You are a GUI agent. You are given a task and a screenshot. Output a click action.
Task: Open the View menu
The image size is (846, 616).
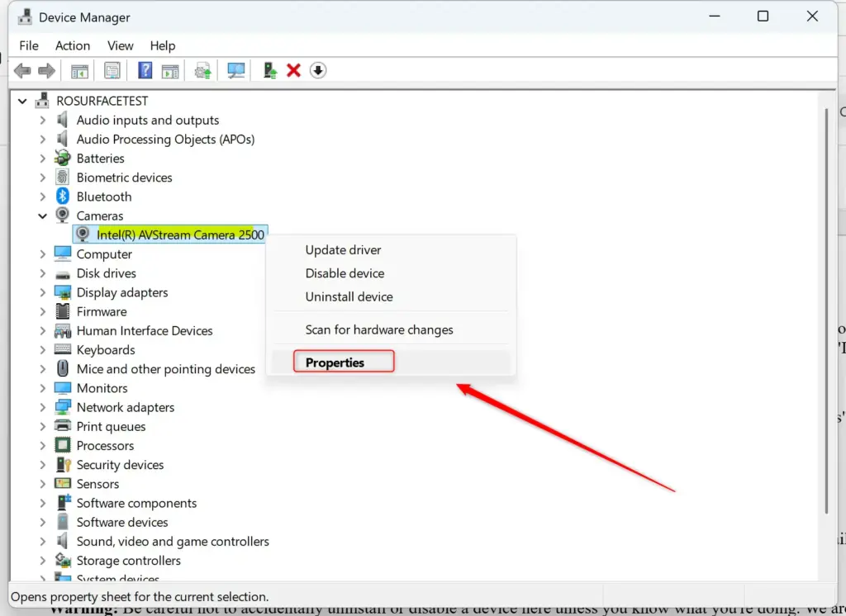120,46
